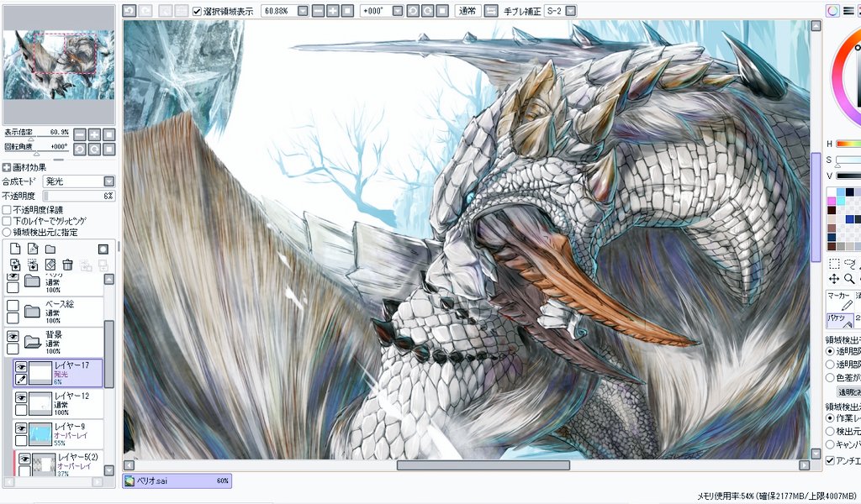Flip canvas horizontally using toolbar mirror icon
Image resolution: width=861 pixels, height=504 pixels.
(491, 10)
